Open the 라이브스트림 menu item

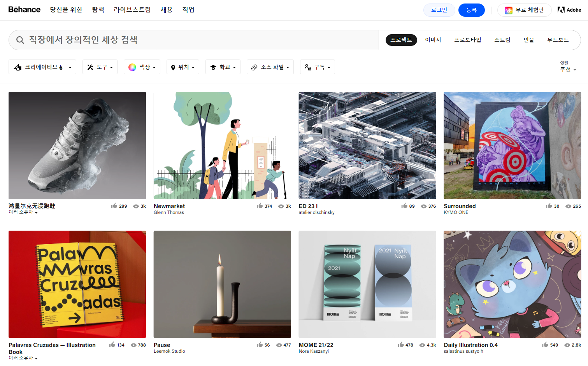click(x=132, y=10)
